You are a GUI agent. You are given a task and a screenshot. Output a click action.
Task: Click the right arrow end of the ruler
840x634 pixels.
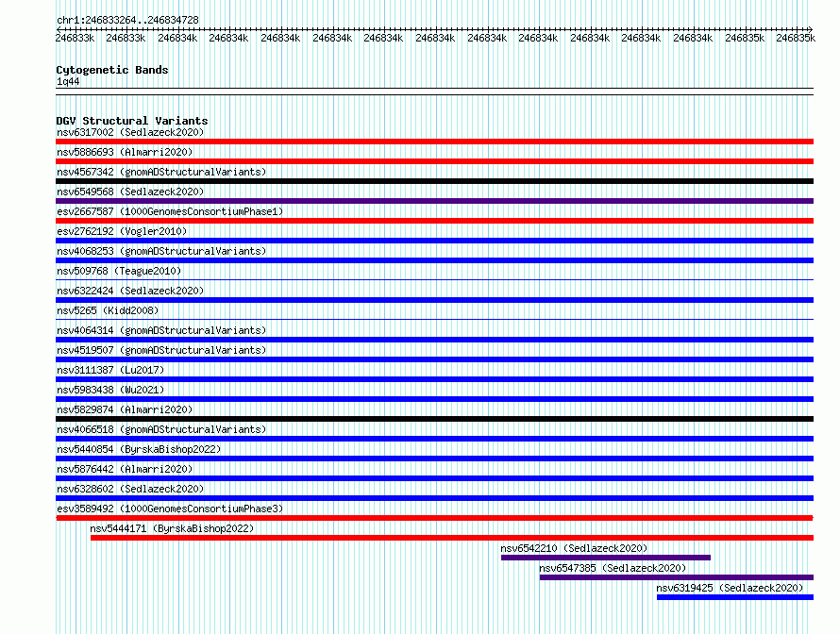tap(810, 29)
